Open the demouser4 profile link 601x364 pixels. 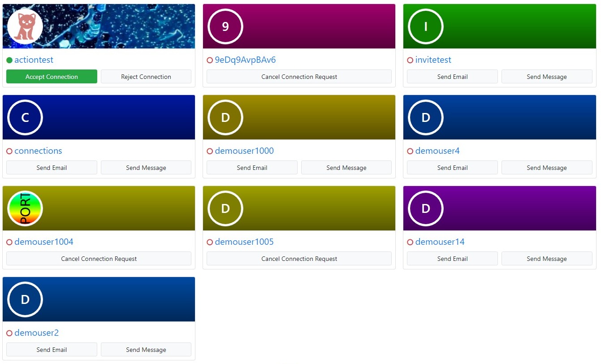click(437, 151)
